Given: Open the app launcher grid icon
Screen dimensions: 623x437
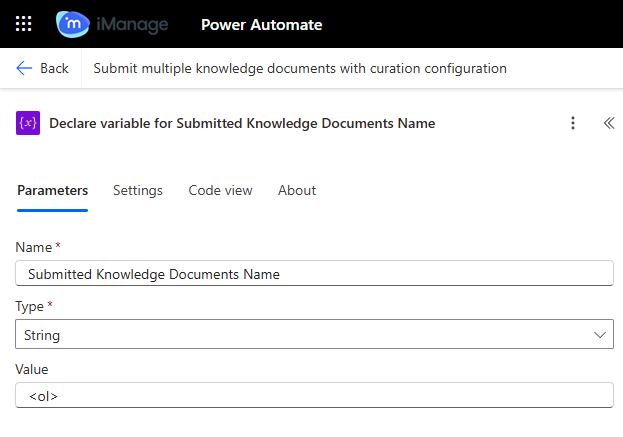Looking at the screenshot, I should [x=23, y=24].
